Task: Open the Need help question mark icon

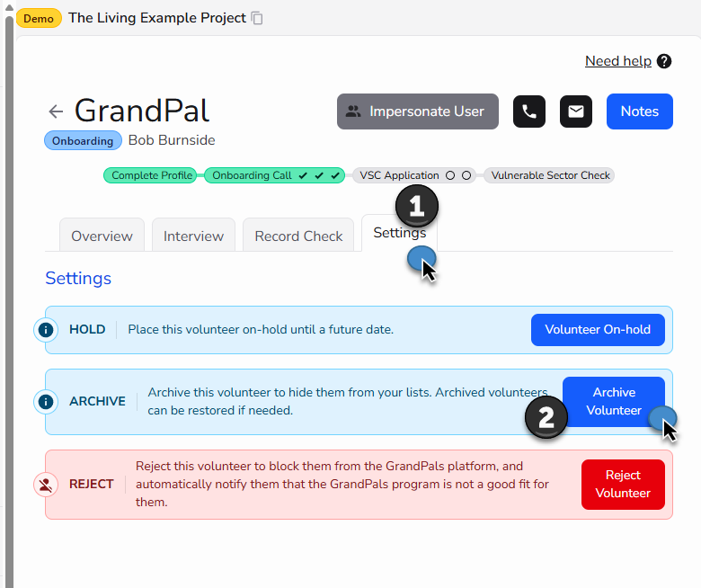Action: [x=664, y=61]
